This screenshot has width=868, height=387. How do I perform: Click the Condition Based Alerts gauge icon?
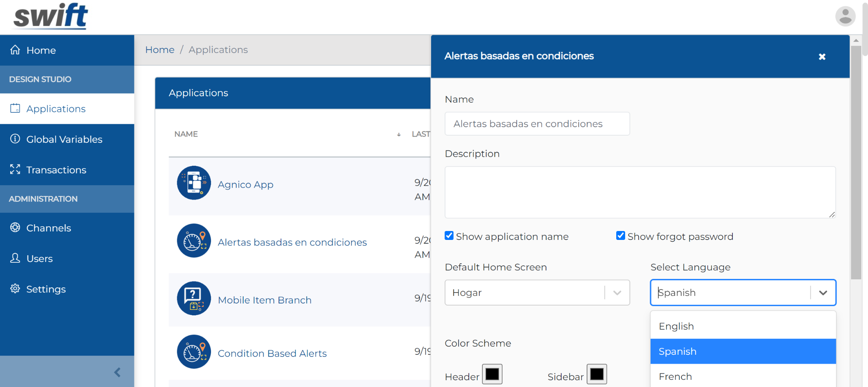tap(193, 351)
